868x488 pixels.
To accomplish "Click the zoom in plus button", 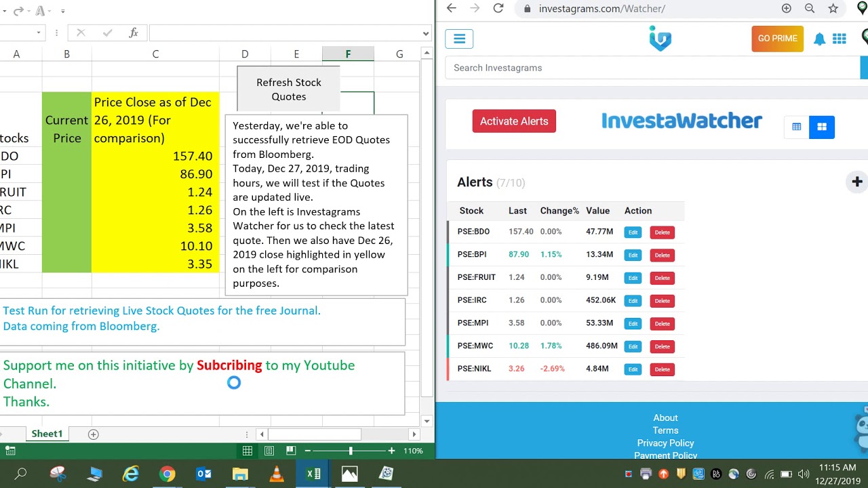I will click(x=391, y=451).
